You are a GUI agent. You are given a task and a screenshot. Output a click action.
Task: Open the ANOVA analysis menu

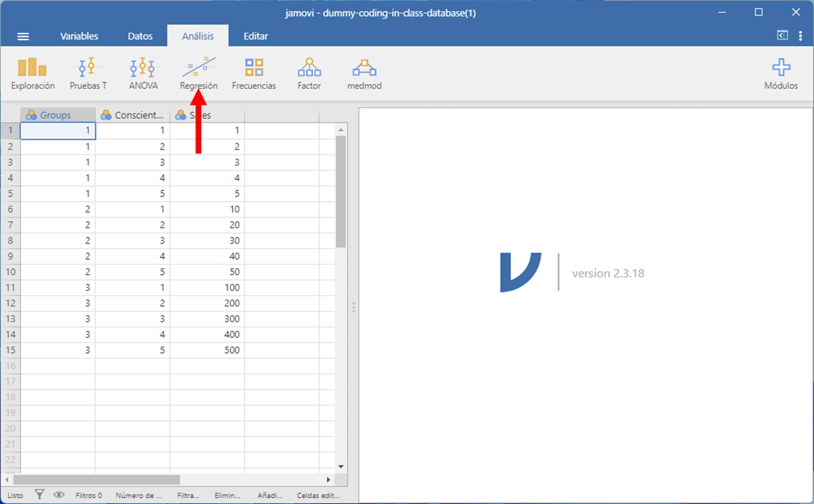click(143, 74)
